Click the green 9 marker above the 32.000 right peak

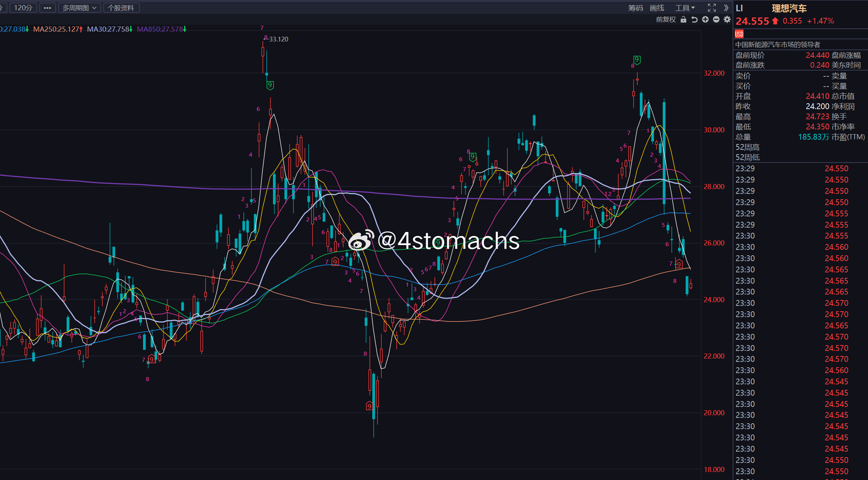(637, 60)
